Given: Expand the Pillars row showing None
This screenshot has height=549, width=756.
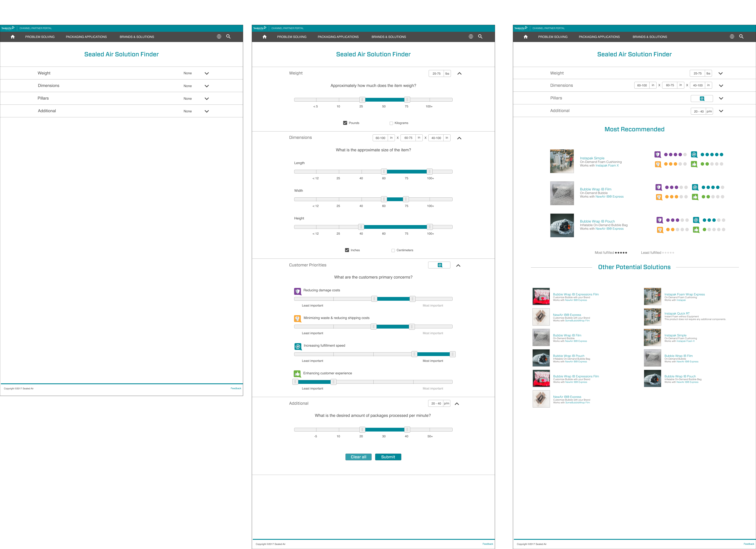Looking at the screenshot, I should [207, 99].
